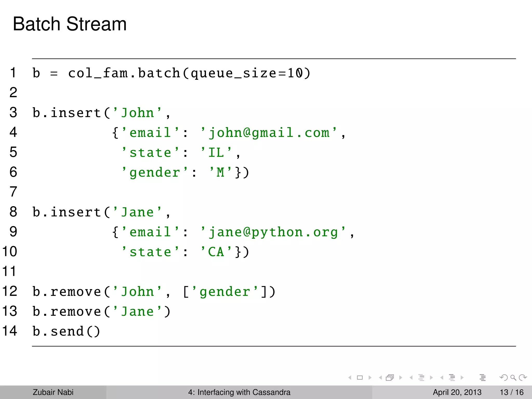Click the search magnifier icon

tap(513, 378)
